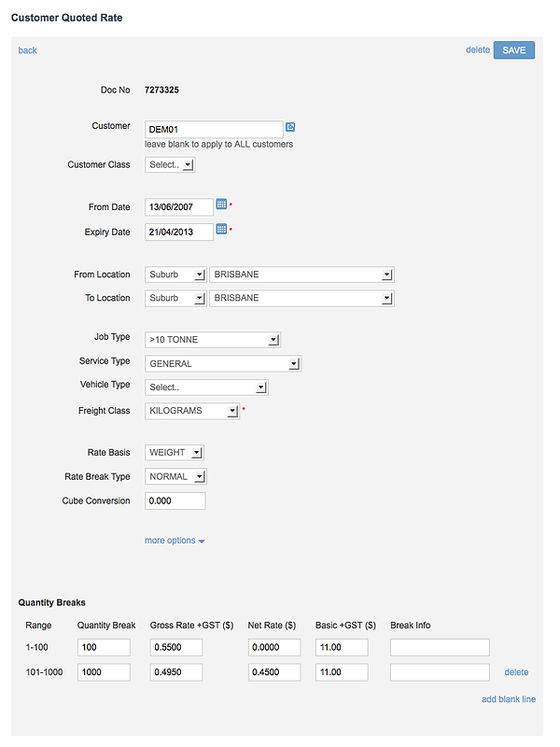
Task: Click the delete link next to SAVE
Action: 478,50
